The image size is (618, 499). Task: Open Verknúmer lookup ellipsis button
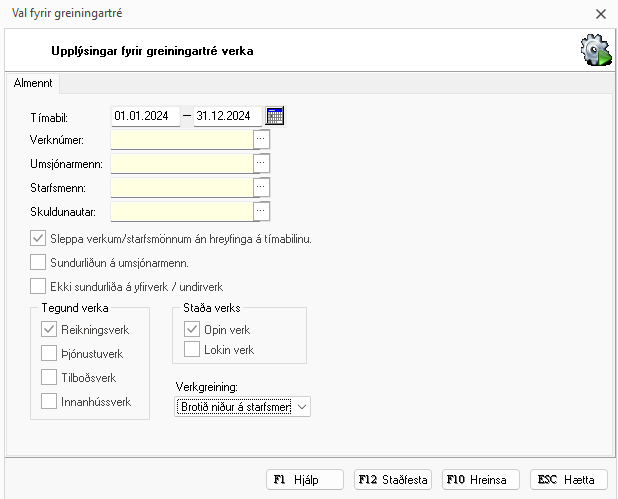coord(262,139)
